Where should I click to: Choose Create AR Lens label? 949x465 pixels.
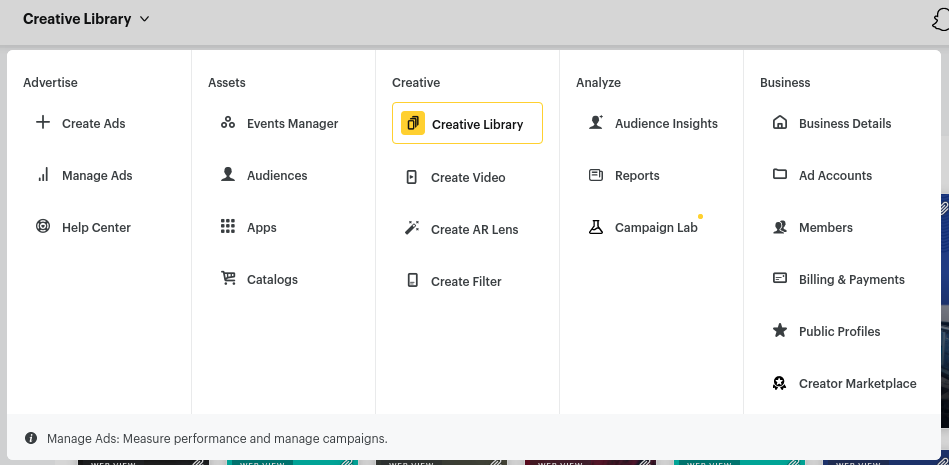[x=474, y=229]
